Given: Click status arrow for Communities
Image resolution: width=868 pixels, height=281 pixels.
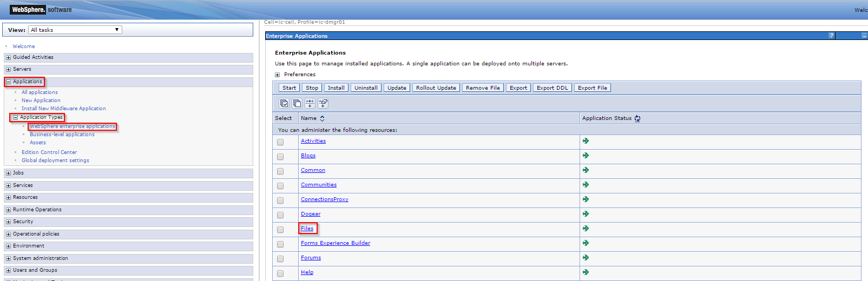Looking at the screenshot, I should coord(586,184).
